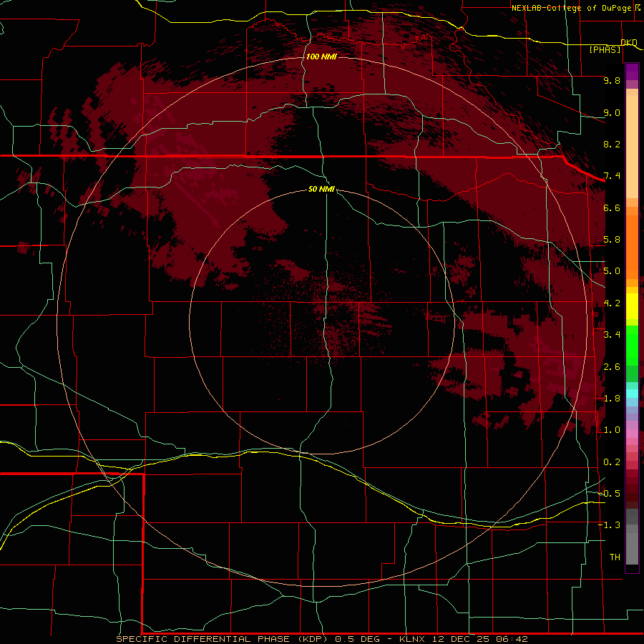Click the 12 DEC 25 date in the caption

462,639
